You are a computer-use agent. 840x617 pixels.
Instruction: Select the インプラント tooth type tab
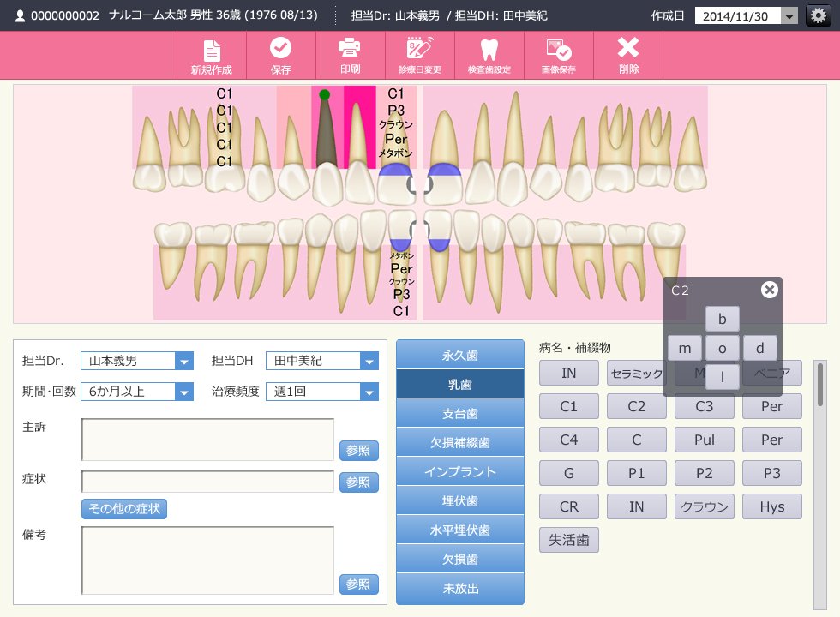coord(460,471)
